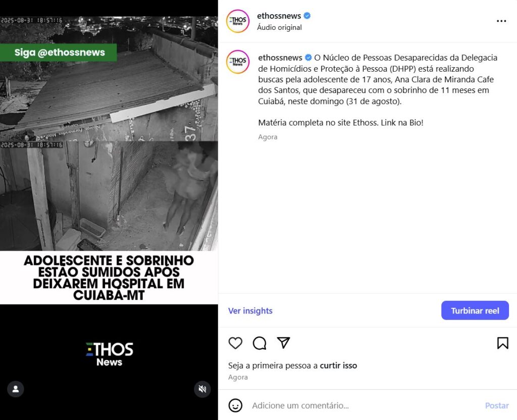Save the post with the bookmark icon
Viewport: 517px width, 420px height.
click(x=502, y=343)
